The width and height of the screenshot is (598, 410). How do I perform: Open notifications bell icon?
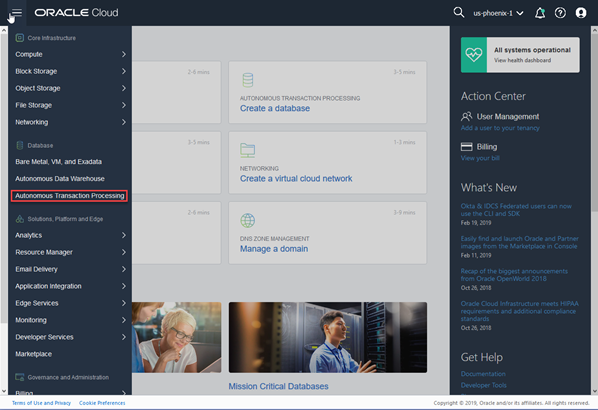[540, 13]
